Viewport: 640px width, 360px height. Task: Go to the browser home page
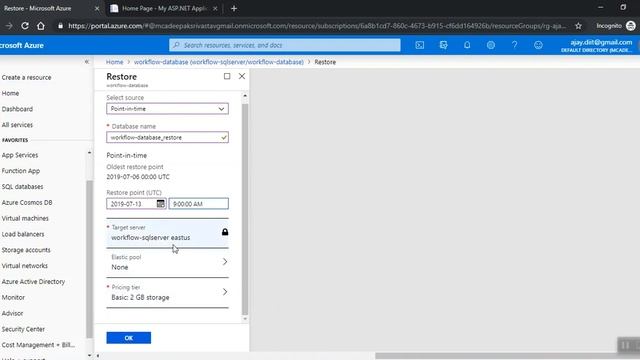click(41, 26)
